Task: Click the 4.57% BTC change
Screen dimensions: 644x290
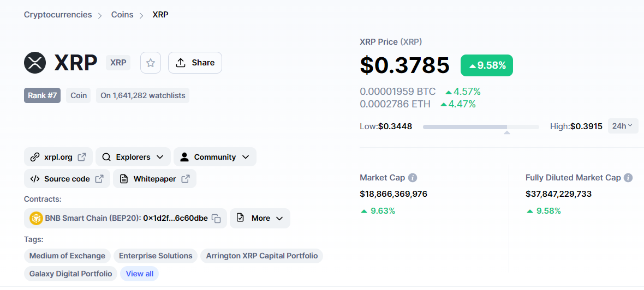Action: tap(463, 92)
